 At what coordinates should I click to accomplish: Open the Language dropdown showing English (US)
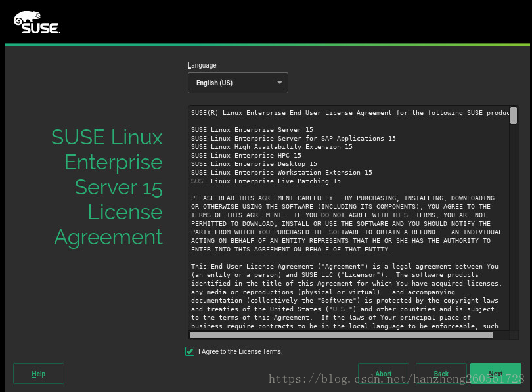point(238,83)
